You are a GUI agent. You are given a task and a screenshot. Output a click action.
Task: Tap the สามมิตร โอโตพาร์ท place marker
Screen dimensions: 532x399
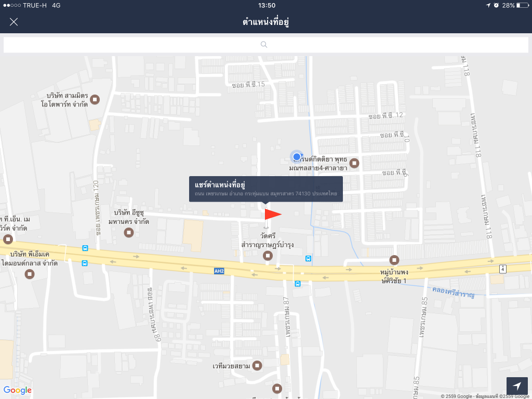pyautogui.click(x=96, y=99)
